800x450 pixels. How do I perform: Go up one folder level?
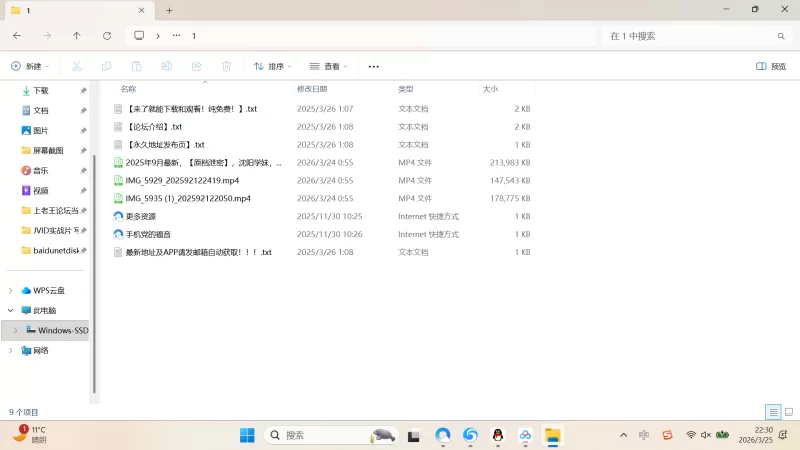tap(77, 35)
